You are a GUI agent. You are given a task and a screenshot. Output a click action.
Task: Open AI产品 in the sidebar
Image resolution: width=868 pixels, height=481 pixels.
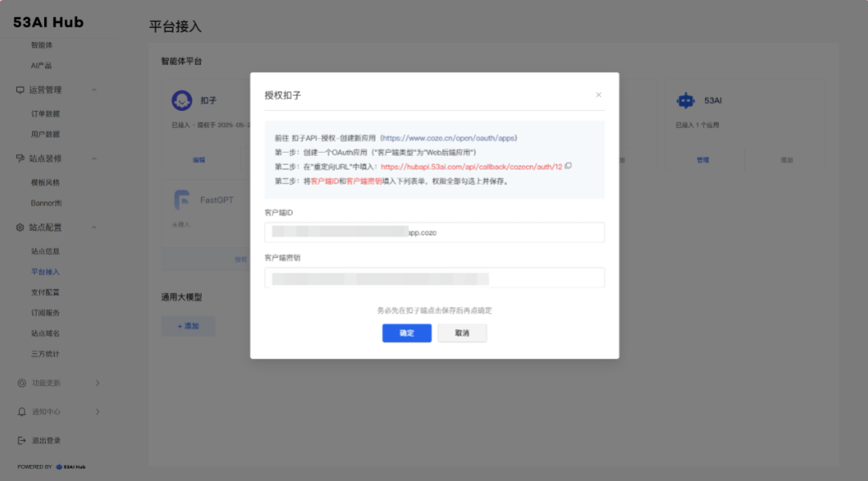(42, 65)
